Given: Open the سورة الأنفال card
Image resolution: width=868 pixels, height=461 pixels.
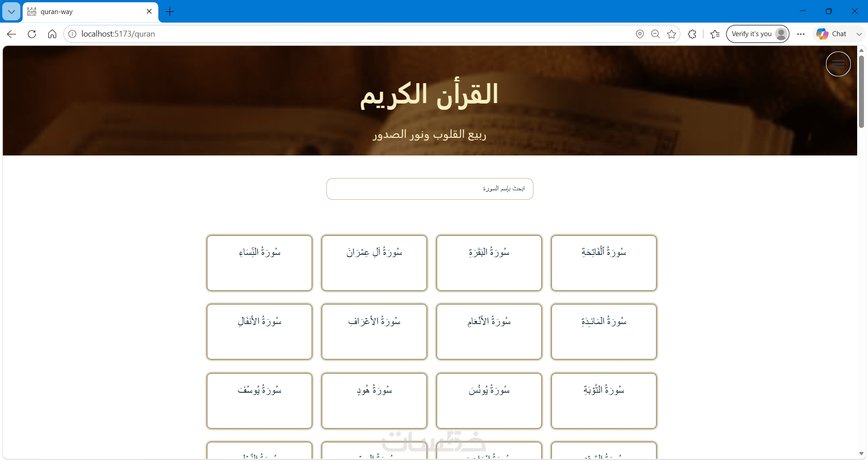Looking at the screenshot, I should (x=259, y=332).
